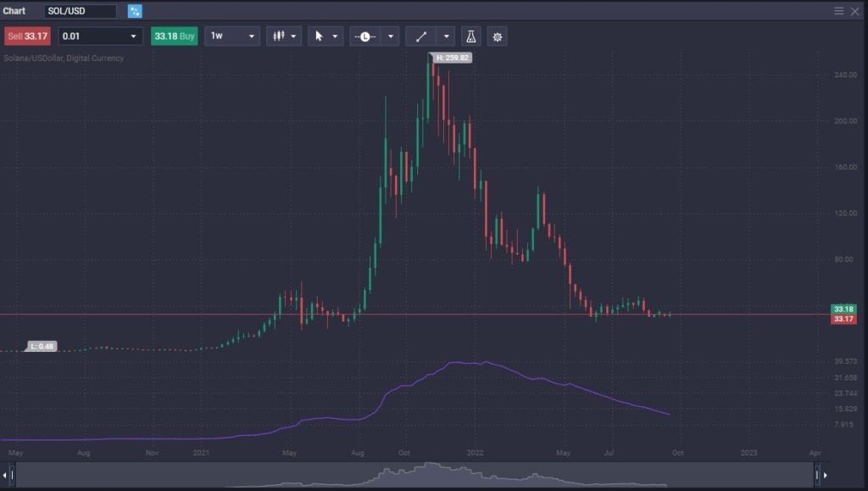This screenshot has height=491, width=868.
Task: Select the cursor pointer tool
Action: click(x=320, y=36)
